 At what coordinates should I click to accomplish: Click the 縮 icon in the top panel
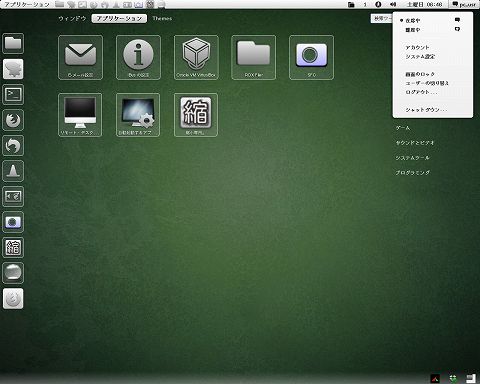click(x=150, y=4)
